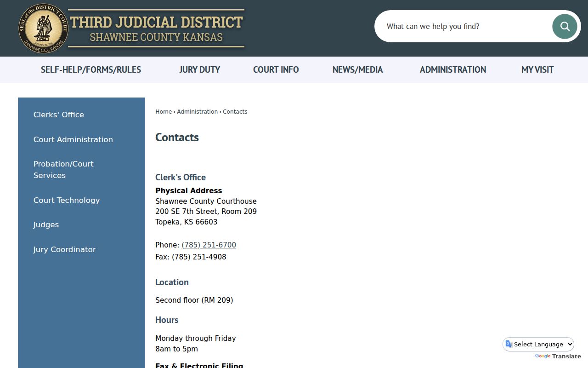
Task: Click '200 SE 7th Street, Room 209' text
Action: coord(206,211)
